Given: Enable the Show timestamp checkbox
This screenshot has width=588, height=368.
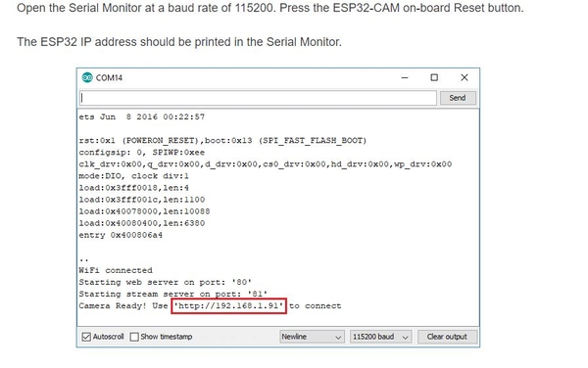Looking at the screenshot, I should coord(134,337).
